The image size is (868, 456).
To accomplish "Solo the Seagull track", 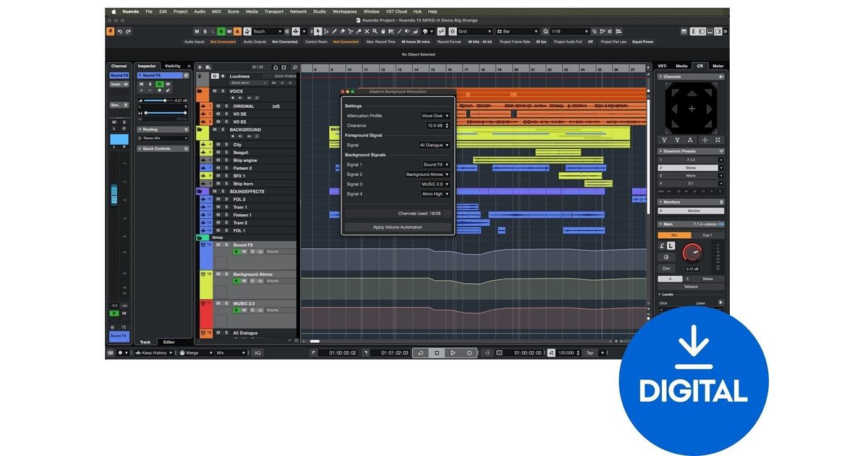I will click(x=226, y=152).
